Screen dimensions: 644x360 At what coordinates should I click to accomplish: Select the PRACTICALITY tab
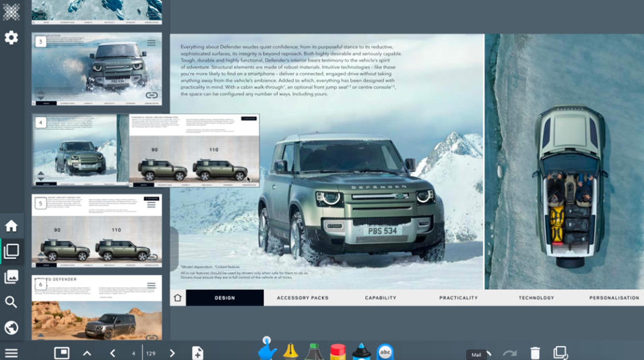point(458,298)
